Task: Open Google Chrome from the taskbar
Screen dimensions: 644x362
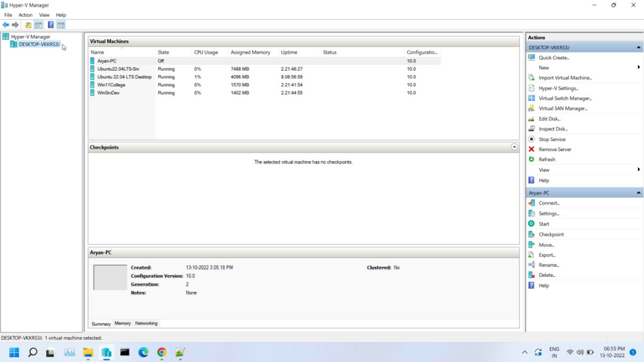Action: [162, 352]
